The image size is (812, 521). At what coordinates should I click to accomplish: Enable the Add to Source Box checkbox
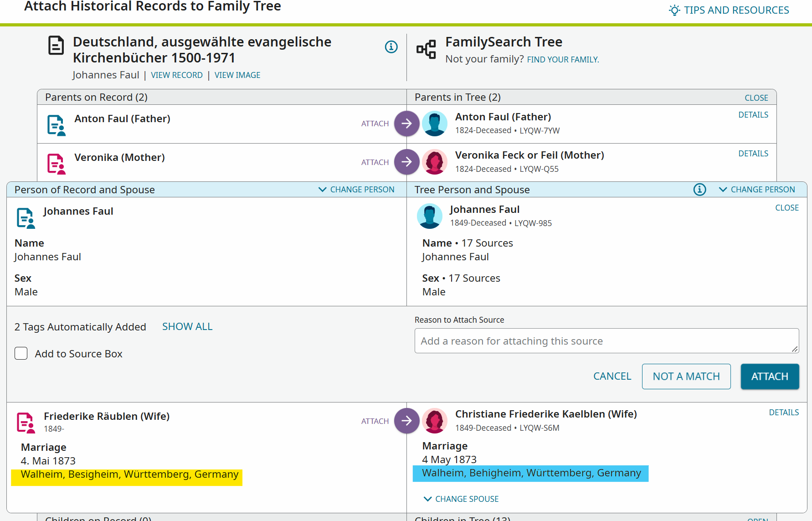tap(21, 353)
